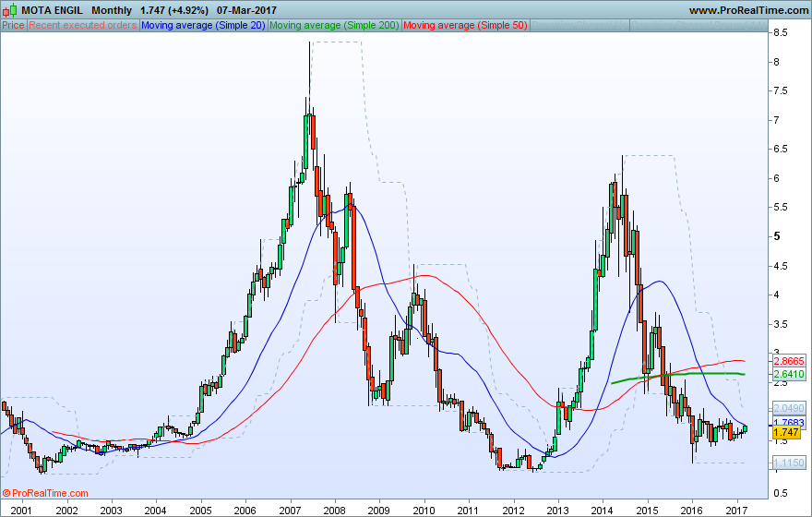This screenshot has width=812, height=517.
Task: Click the 1.747 (+4.92%) quote in header
Action: [x=174, y=10]
